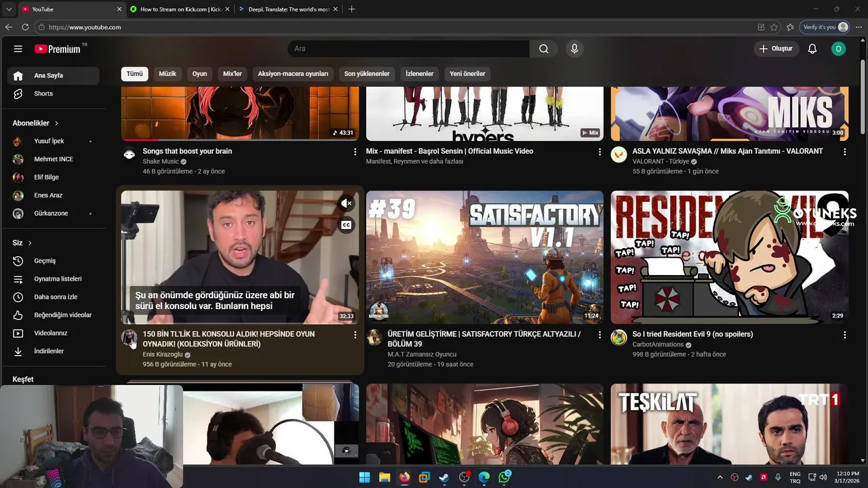Viewport: 868px width, 488px height.
Task: Open a new browser tab
Action: pos(351,9)
